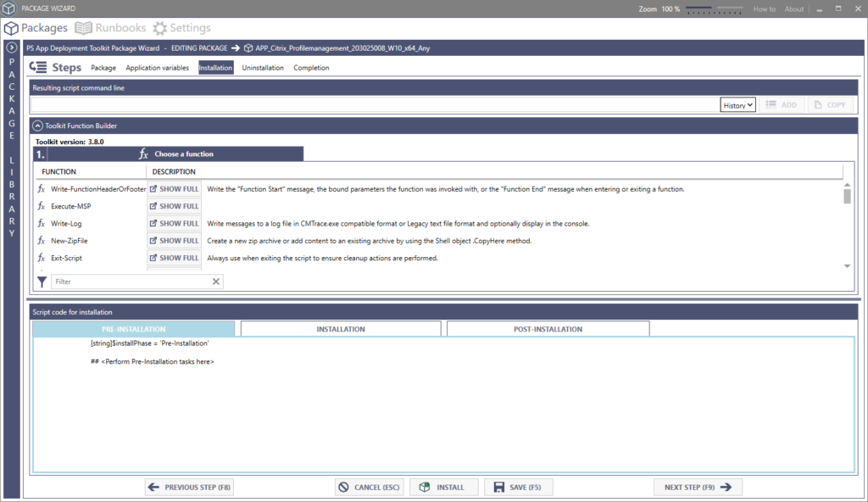Click the COPY button
The image size is (868, 502).
point(830,104)
